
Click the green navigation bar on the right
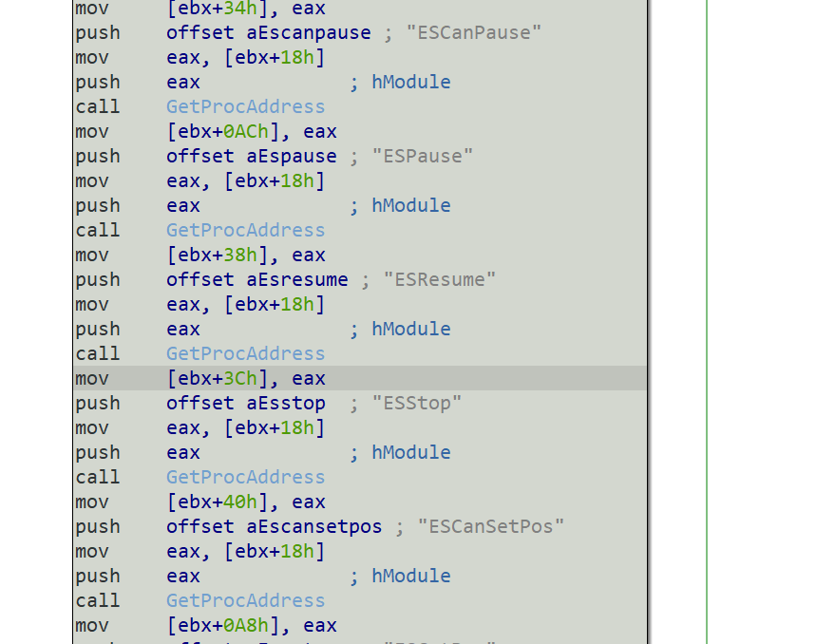pos(706,323)
